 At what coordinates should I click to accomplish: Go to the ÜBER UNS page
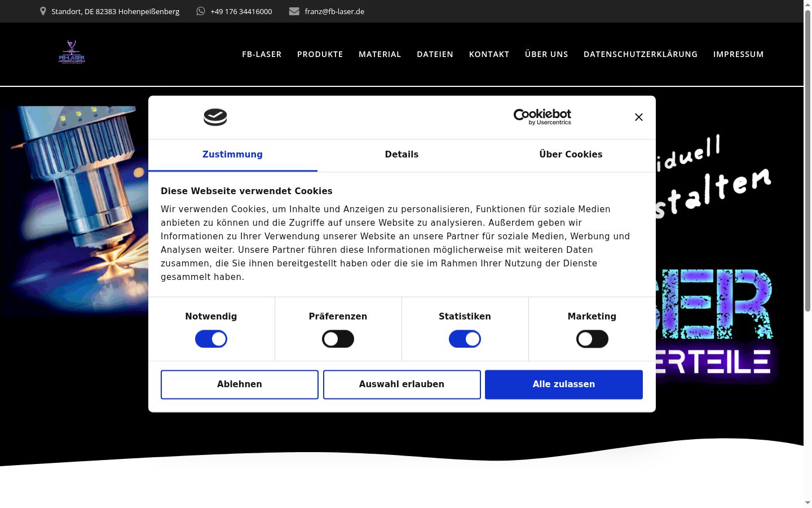pos(546,54)
